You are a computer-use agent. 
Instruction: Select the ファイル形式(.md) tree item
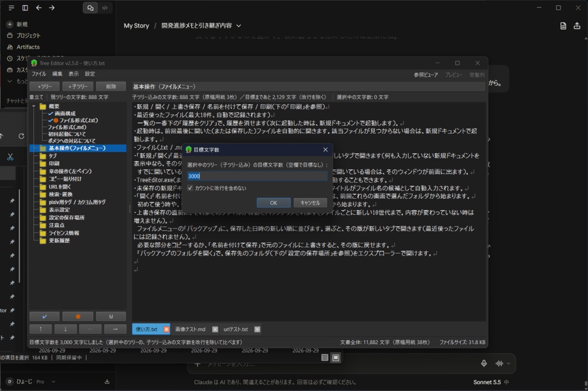click(67, 127)
